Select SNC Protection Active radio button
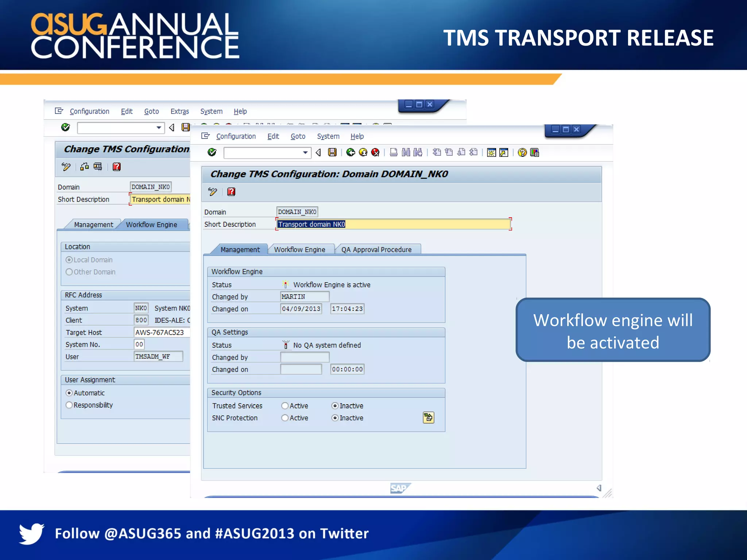 click(285, 418)
